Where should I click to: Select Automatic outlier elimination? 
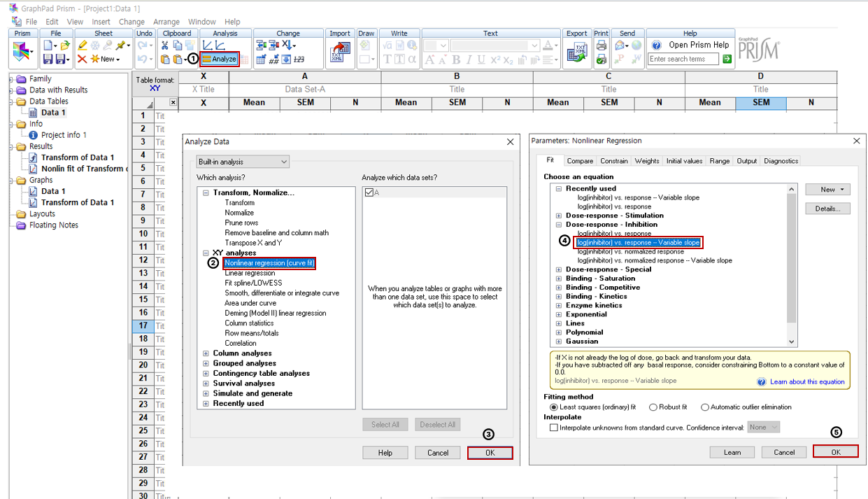(704, 407)
